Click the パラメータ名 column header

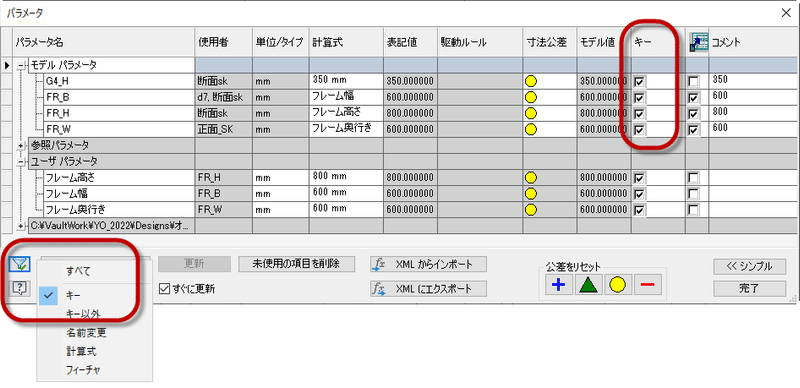point(104,43)
